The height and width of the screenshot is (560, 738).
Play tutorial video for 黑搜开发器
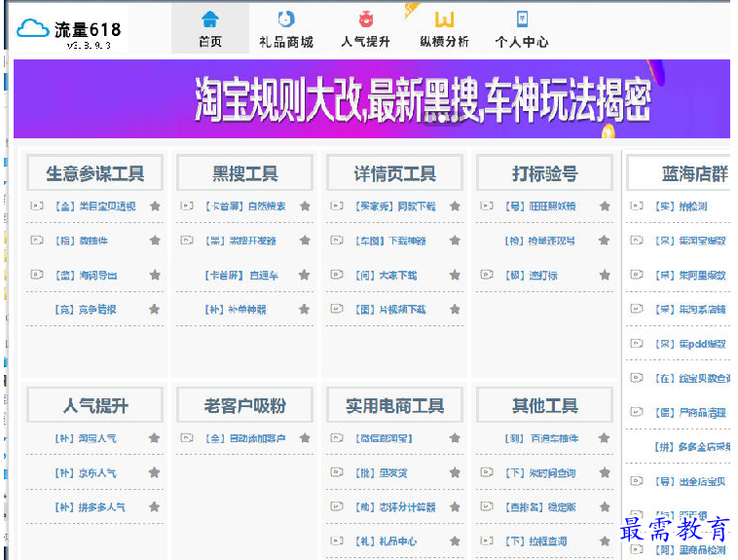187,241
